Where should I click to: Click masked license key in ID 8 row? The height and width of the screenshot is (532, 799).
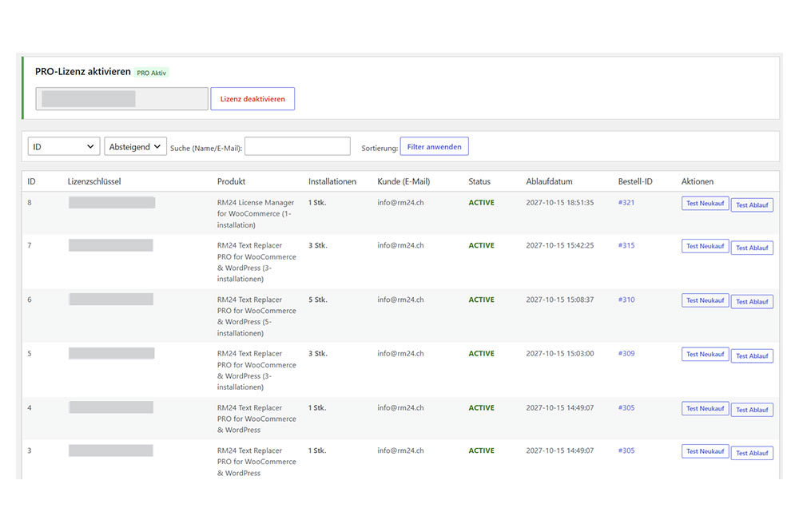click(x=112, y=202)
